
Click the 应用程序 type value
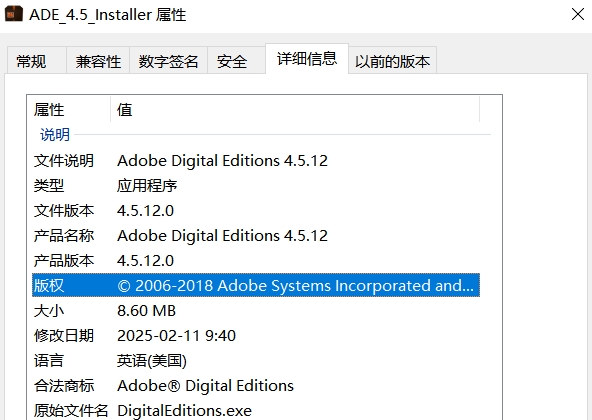click(147, 186)
